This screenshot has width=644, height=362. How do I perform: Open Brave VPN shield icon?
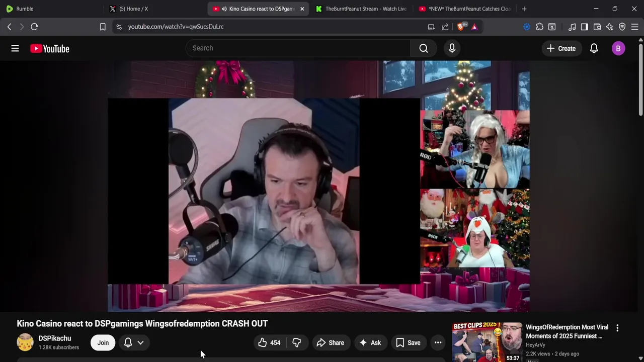[622, 27]
